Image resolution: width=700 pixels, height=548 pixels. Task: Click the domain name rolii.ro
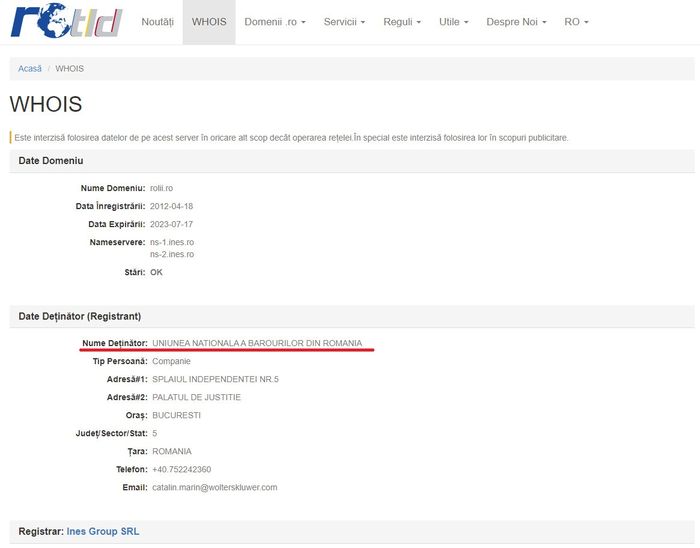[x=161, y=188]
